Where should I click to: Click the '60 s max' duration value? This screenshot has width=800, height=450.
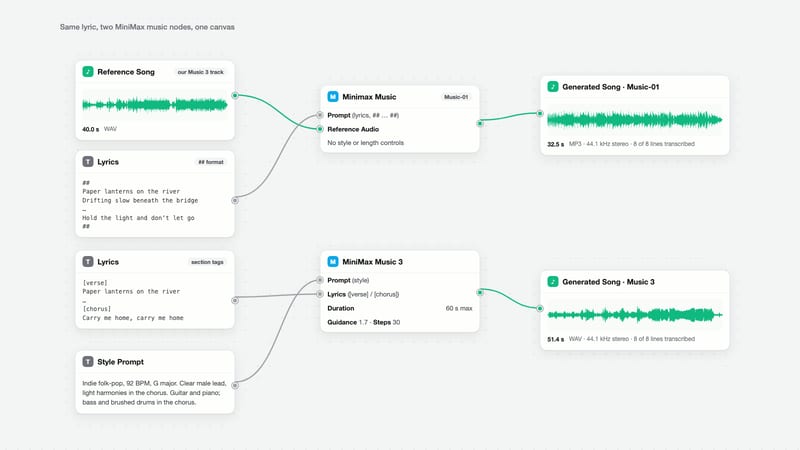coord(459,308)
